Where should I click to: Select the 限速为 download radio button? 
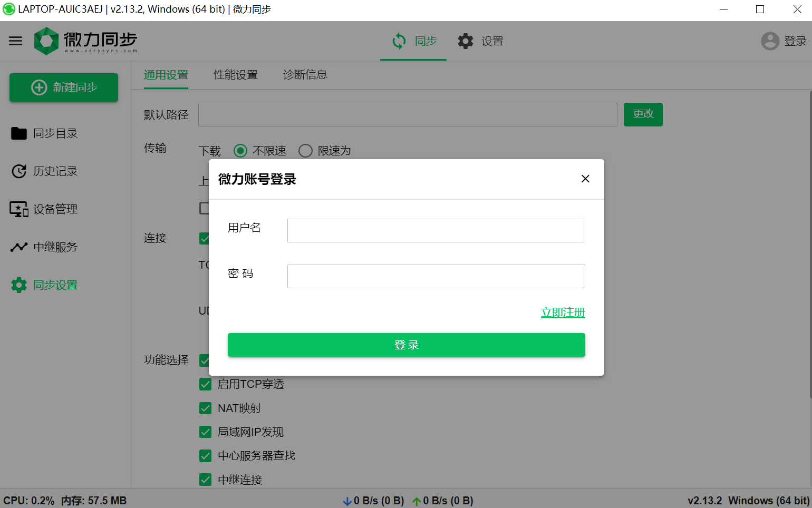pyautogui.click(x=305, y=151)
